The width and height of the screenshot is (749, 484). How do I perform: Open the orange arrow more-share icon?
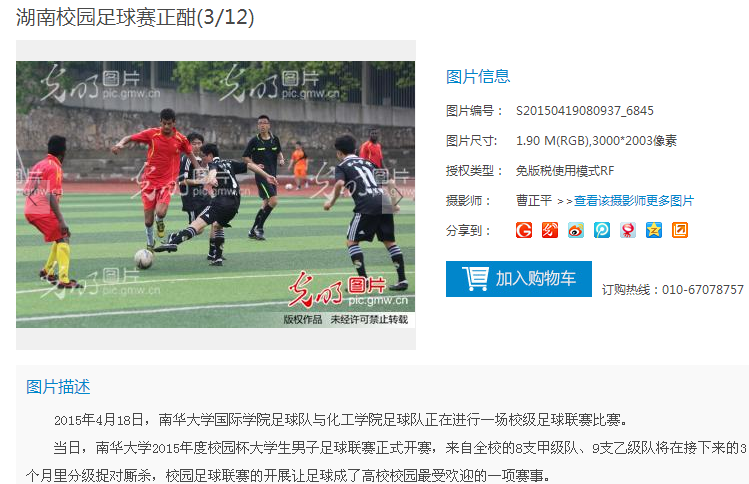point(680,230)
